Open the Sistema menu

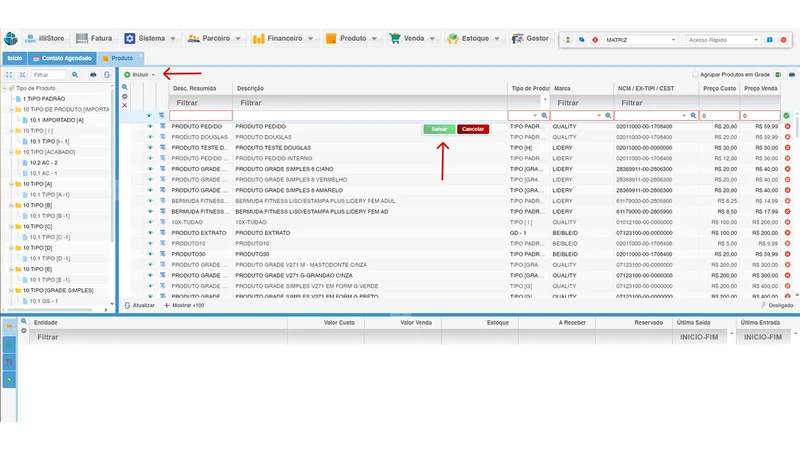tap(151, 38)
